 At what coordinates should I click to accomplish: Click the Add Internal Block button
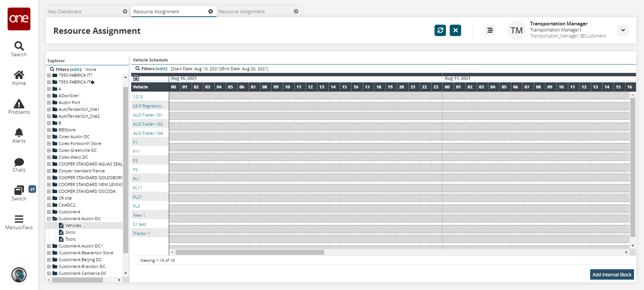click(x=612, y=274)
